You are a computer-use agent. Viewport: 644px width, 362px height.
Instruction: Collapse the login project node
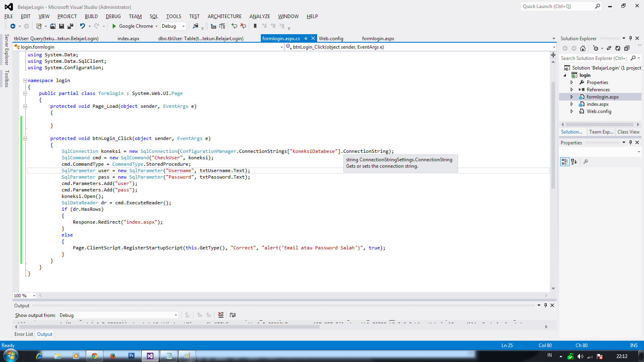pos(565,75)
